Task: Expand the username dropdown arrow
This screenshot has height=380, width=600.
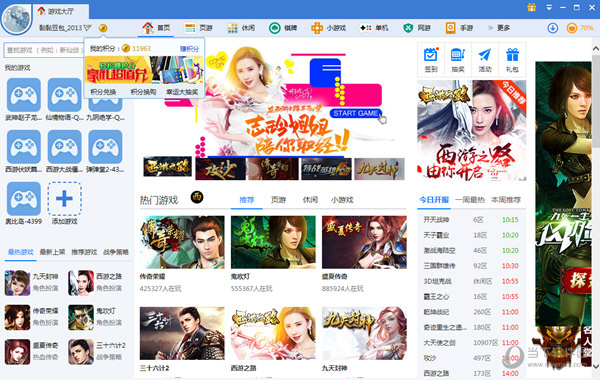Action: point(88,28)
